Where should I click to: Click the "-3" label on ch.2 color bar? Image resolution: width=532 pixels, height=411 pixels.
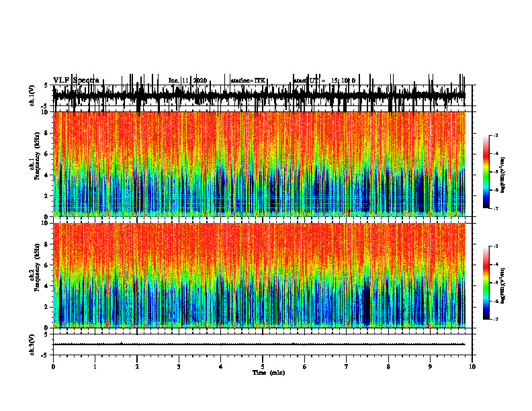(495, 246)
